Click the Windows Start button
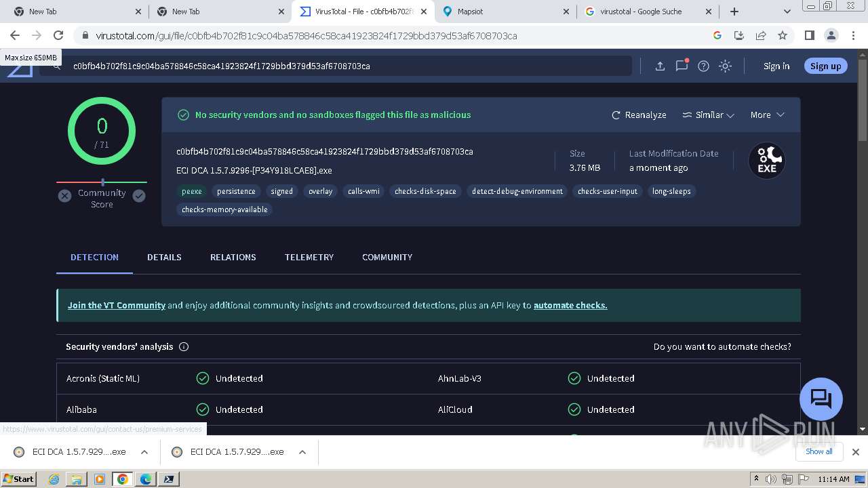Viewport: 868px width, 488px height. [x=19, y=479]
